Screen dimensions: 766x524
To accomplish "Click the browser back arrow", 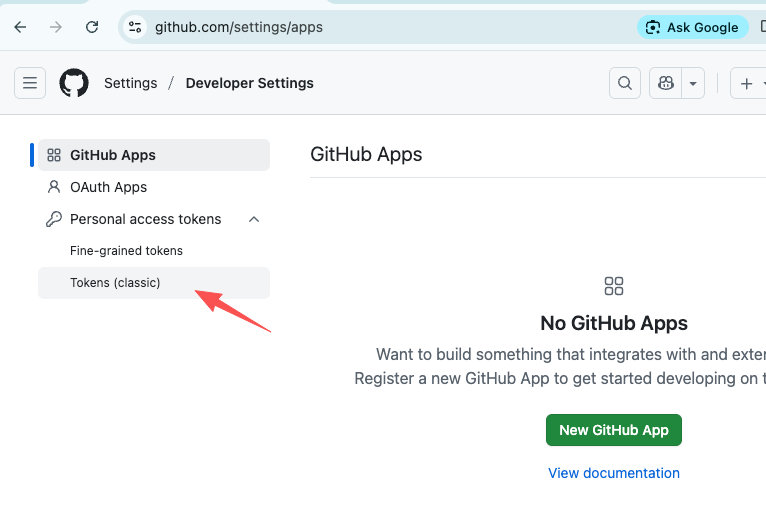I will point(20,27).
